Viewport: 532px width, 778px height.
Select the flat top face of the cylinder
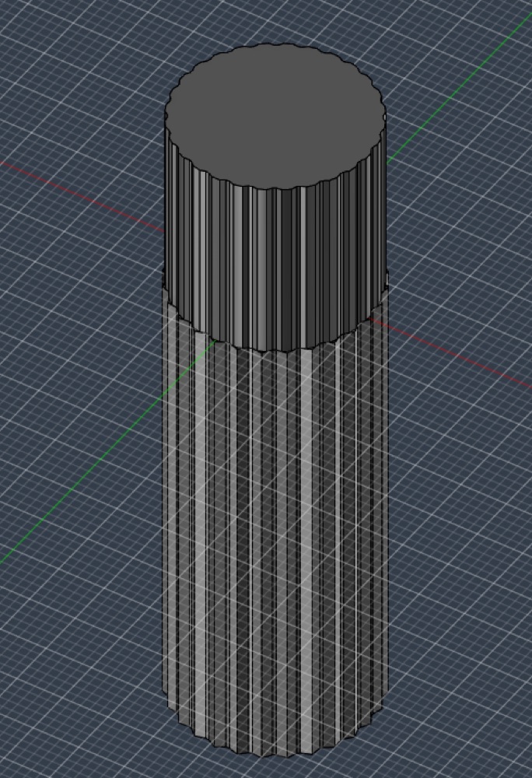(275, 117)
